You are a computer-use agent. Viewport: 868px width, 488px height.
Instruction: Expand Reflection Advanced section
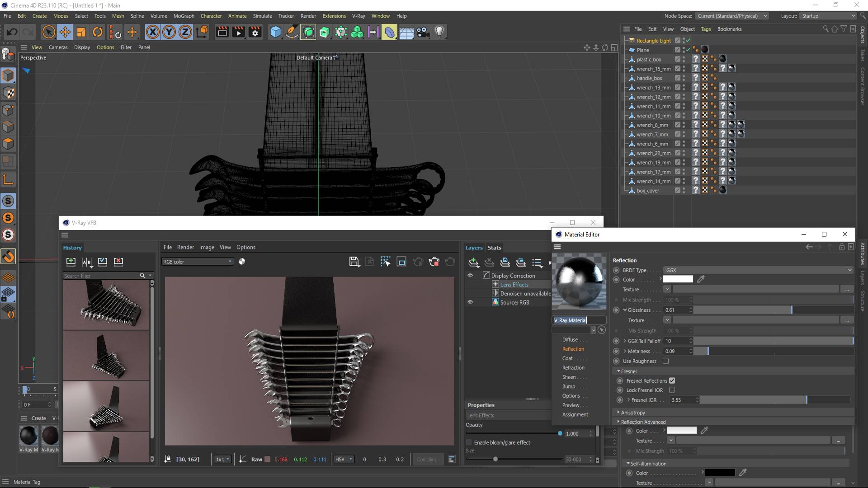click(x=642, y=422)
